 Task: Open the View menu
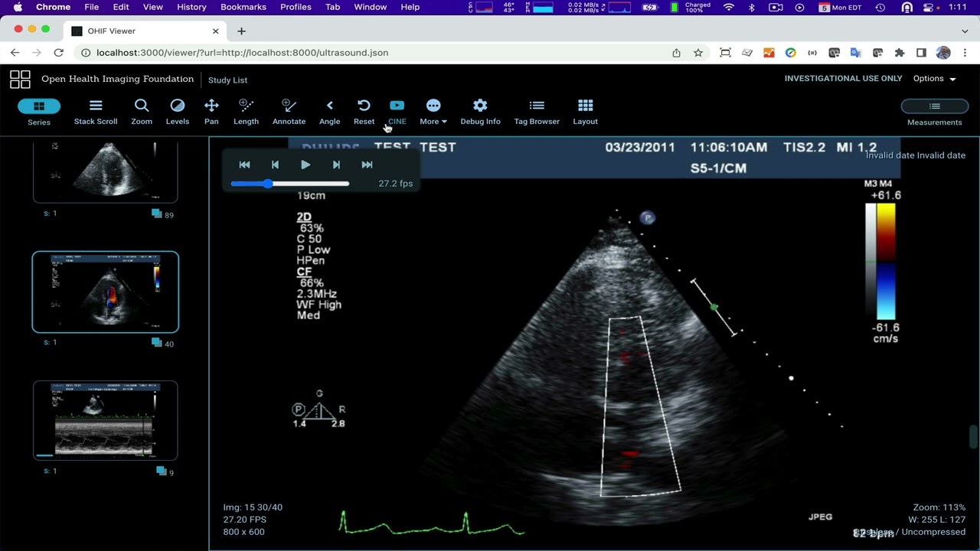click(x=153, y=7)
